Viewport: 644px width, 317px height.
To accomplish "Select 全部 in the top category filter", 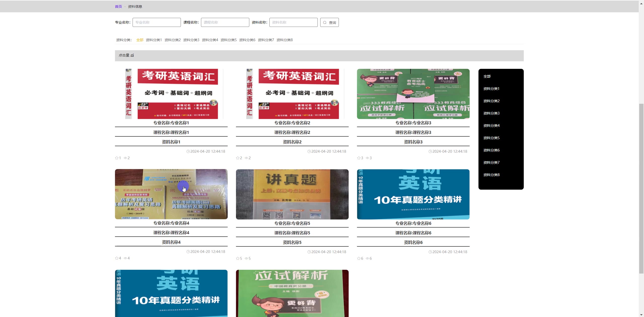I will click(x=140, y=40).
